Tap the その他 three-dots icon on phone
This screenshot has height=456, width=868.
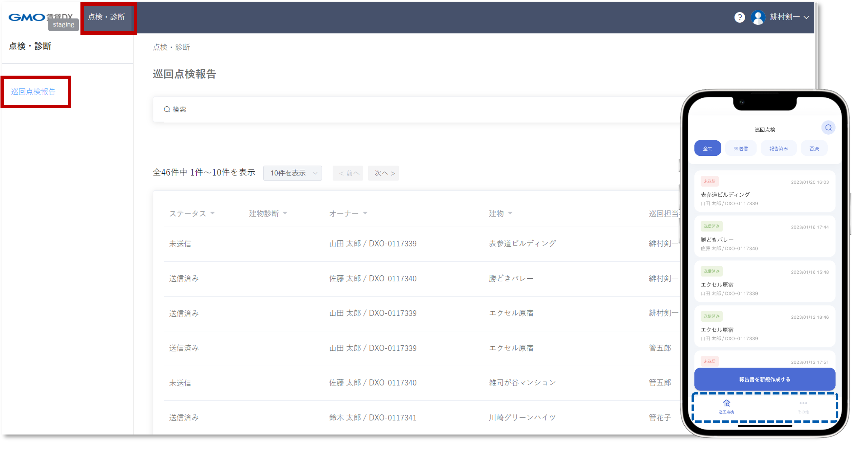coord(803,403)
